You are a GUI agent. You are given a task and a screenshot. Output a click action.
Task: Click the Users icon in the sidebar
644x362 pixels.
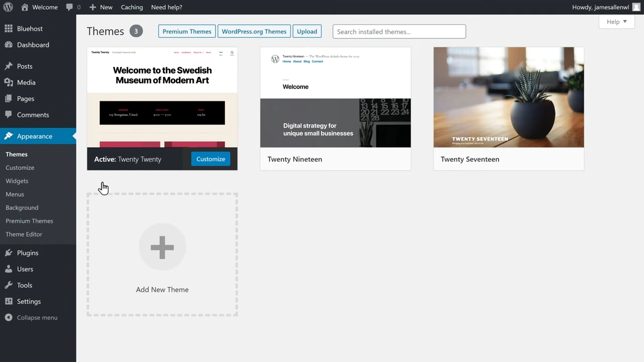tap(9, 269)
